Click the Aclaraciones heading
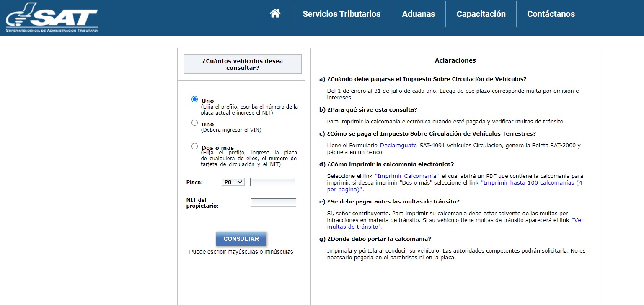The width and height of the screenshot is (644, 305). click(455, 60)
